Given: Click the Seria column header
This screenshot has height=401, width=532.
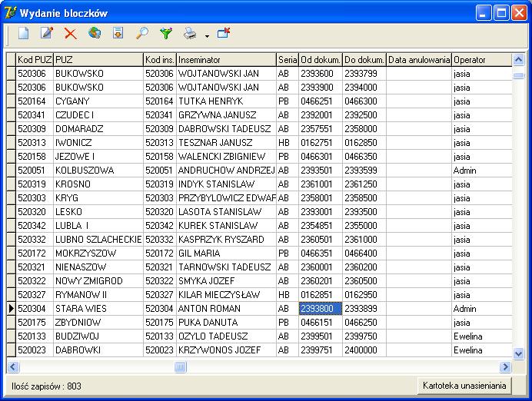Looking at the screenshot, I should click(288, 60).
